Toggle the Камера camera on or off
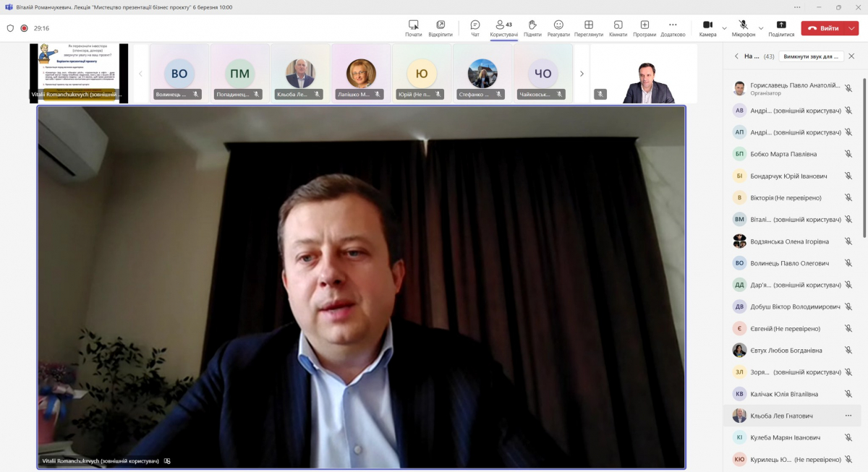Screen dimensions: 868x472 pos(707,27)
